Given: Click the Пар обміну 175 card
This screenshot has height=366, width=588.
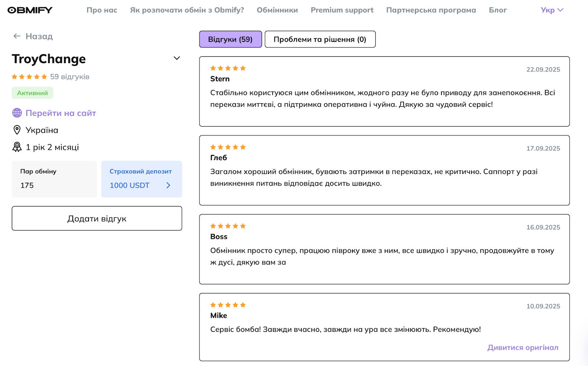Looking at the screenshot, I should point(54,179).
